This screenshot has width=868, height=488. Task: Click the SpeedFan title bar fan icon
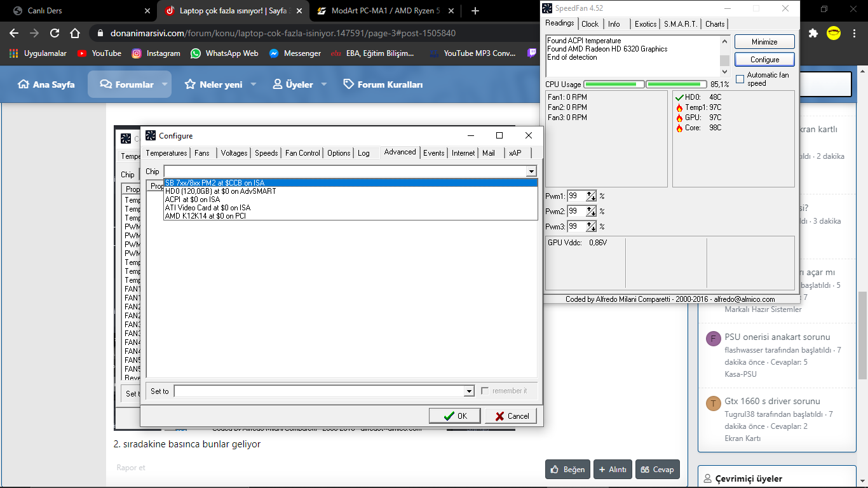click(547, 8)
